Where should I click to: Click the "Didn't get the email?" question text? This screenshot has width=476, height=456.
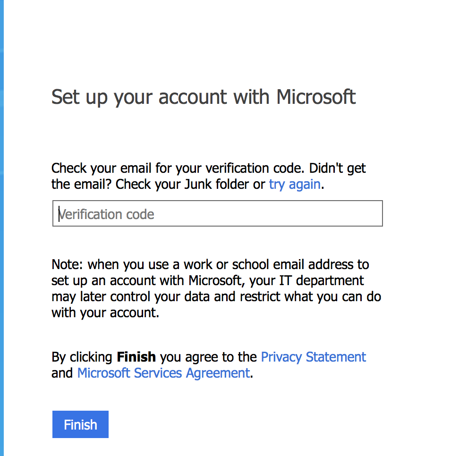(208, 176)
